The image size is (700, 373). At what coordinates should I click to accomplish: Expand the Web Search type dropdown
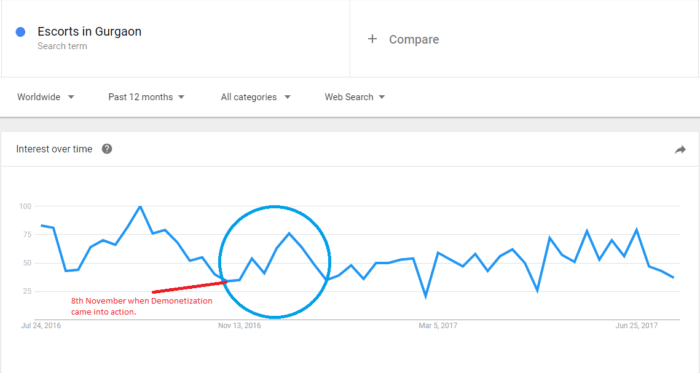(x=354, y=97)
